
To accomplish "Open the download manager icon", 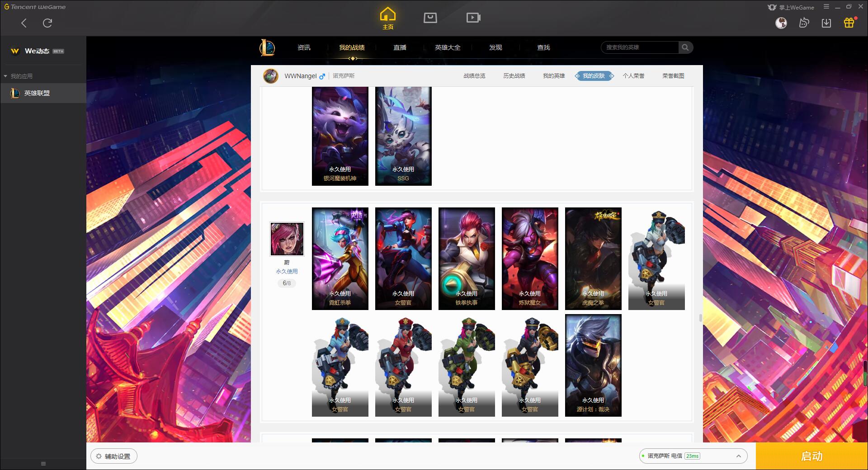I will [826, 23].
